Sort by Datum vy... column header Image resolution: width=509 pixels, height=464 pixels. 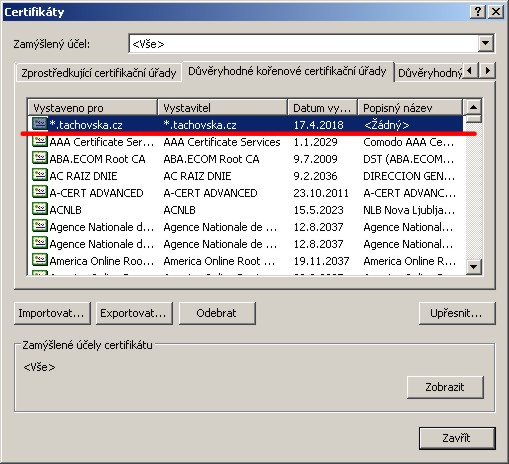click(x=323, y=108)
